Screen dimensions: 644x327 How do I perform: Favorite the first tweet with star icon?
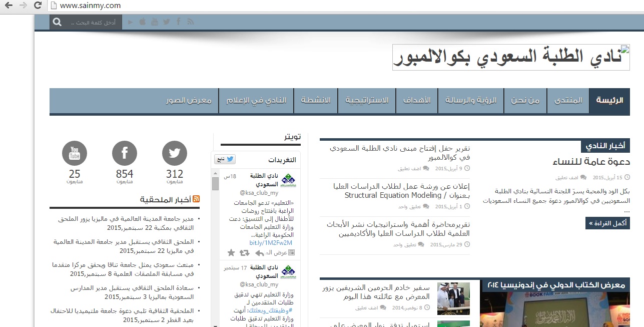(x=231, y=253)
